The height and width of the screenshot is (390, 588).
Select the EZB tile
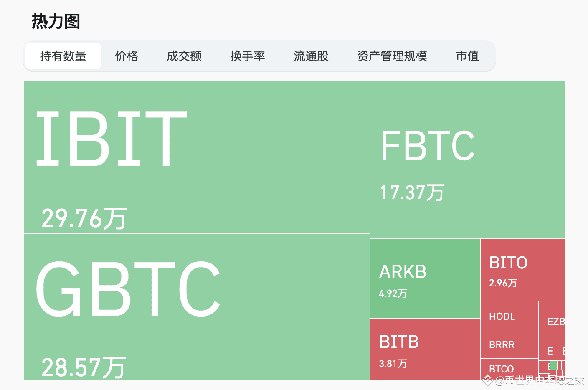click(x=552, y=322)
